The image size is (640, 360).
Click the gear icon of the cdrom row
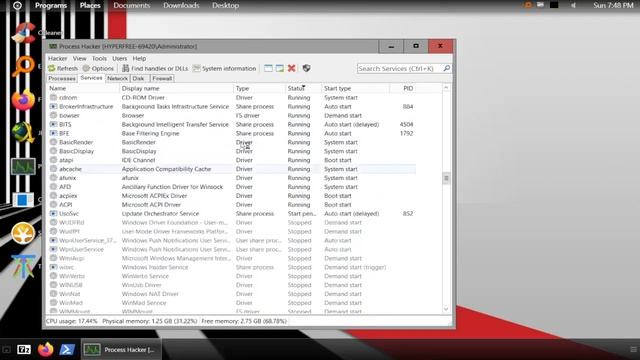53,98
